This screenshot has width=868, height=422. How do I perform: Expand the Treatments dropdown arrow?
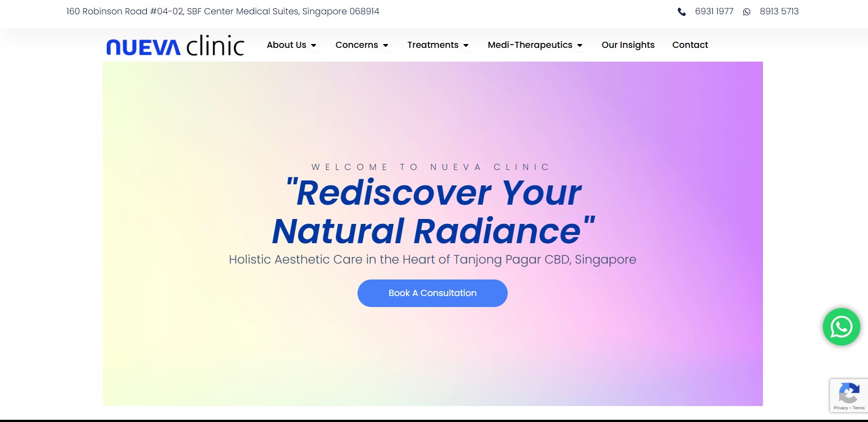click(466, 46)
